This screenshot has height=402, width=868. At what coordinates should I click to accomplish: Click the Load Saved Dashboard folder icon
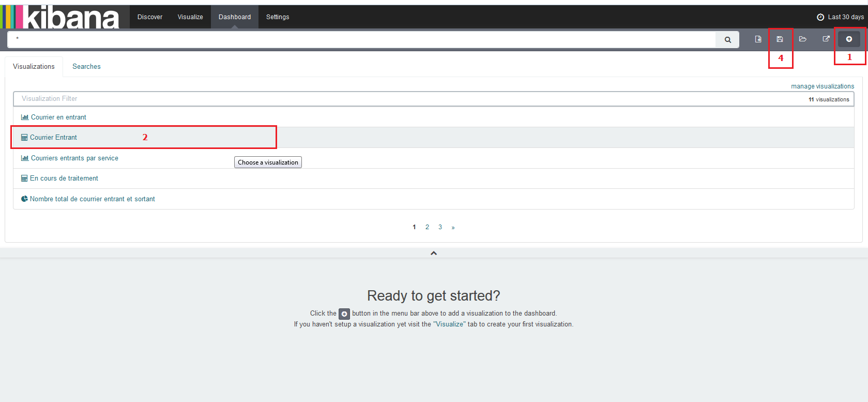click(x=803, y=39)
